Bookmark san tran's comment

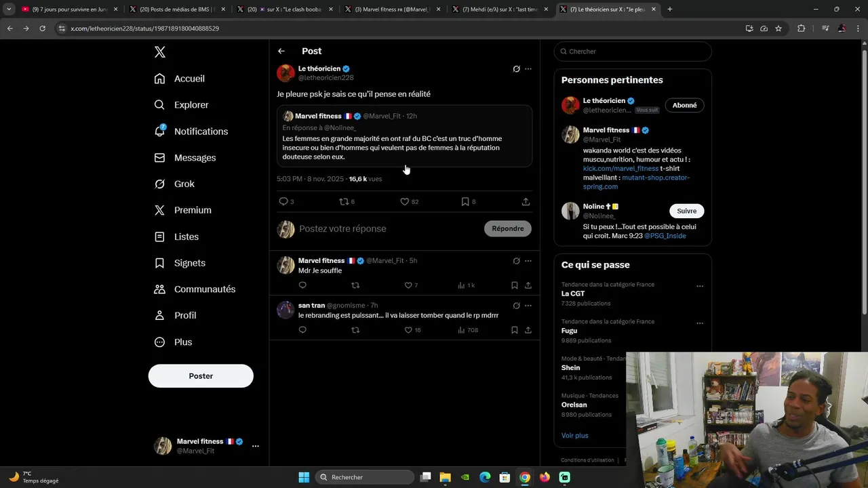tap(515, 330)
